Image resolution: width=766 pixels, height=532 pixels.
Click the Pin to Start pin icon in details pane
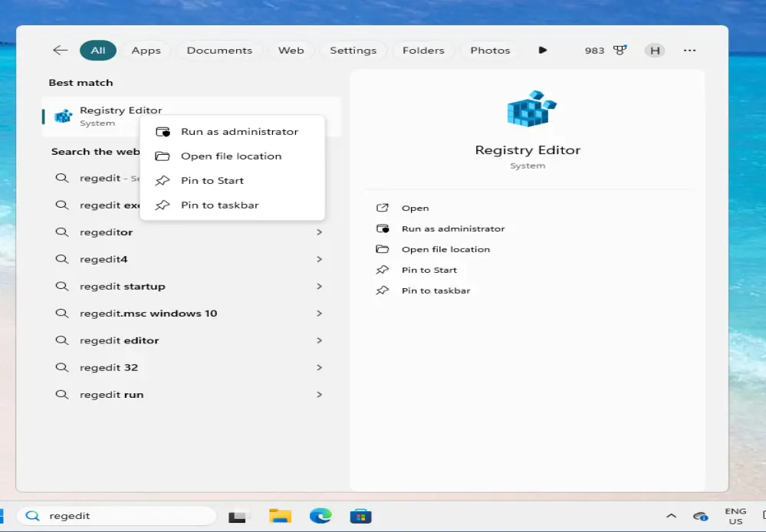tap(382, 270)
